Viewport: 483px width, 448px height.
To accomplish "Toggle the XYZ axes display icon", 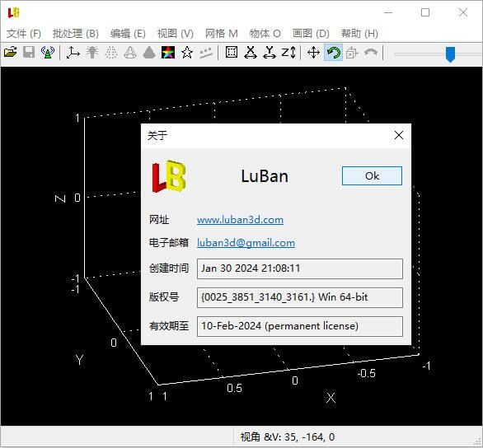I will point(73,53).
